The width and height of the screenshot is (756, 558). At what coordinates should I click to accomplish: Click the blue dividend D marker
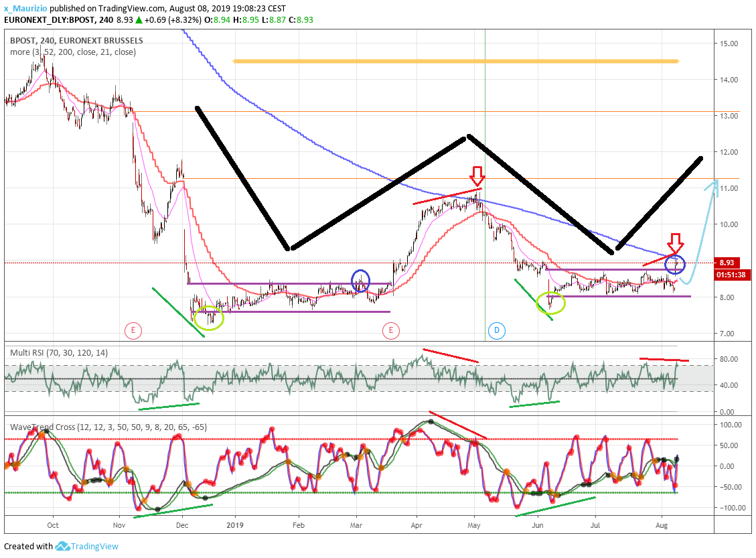pyautogui.click(x=497, y=330)
